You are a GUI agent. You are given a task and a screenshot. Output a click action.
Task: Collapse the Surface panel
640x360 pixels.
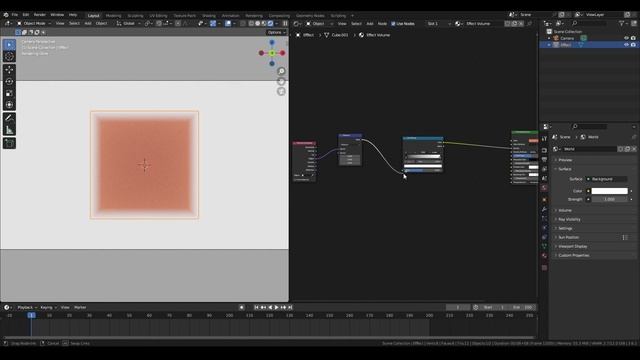click(x=564, y=169)
